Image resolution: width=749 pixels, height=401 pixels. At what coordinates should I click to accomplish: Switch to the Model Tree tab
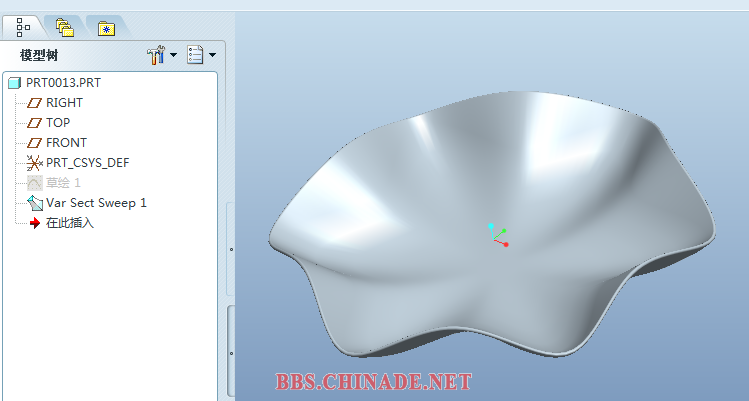click(x=23, y=27)
